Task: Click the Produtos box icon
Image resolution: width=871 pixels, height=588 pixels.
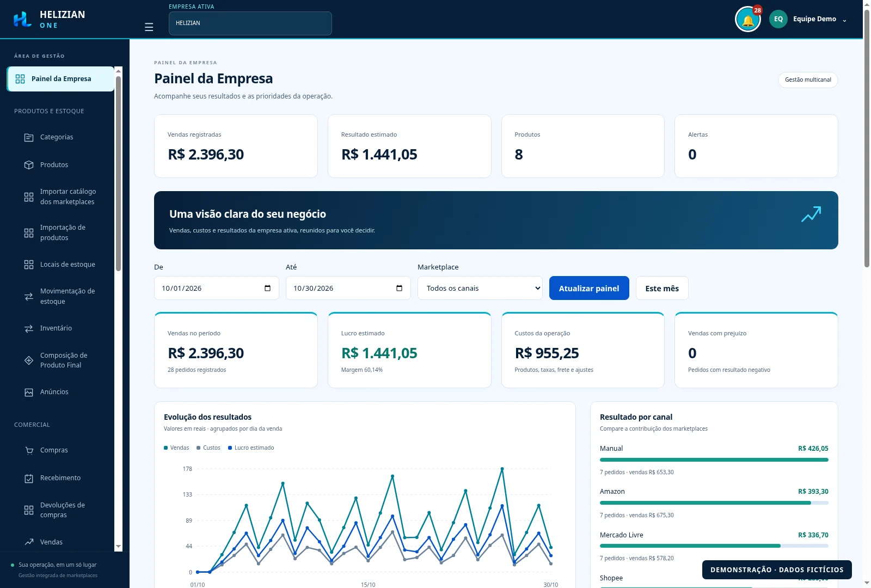Action: point(29,165)
